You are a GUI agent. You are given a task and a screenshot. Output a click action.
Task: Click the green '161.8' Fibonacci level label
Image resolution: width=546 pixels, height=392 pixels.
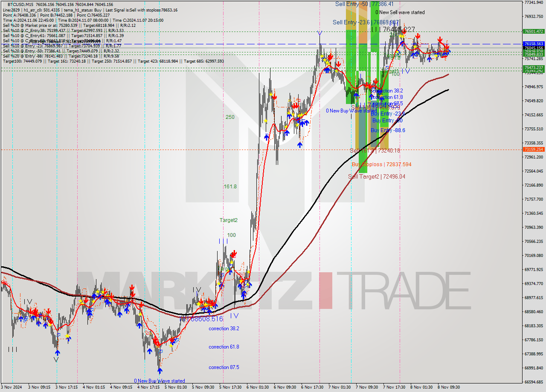pyautogui.click(x=230, y=187)
